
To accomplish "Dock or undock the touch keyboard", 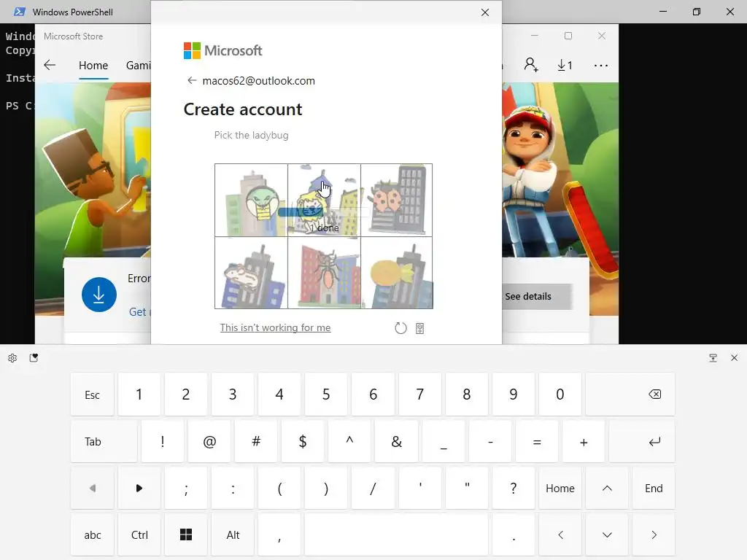I will 713,358.
